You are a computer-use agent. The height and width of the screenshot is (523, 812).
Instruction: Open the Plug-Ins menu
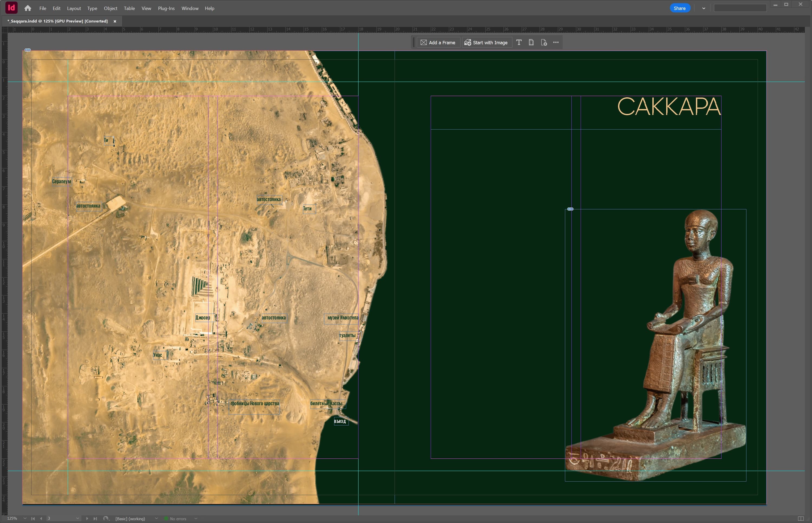tap(166, 8)
